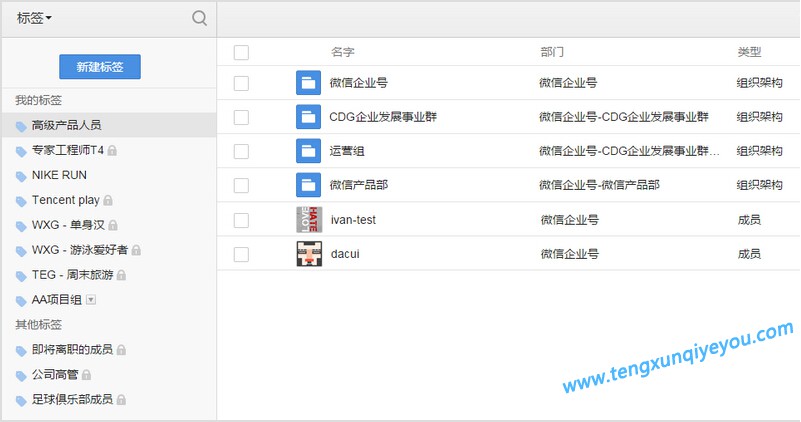Screen dimensions: 801x422
Task: Click tag icon beside TEG - 周末旅游
Action: click(21, 276)
